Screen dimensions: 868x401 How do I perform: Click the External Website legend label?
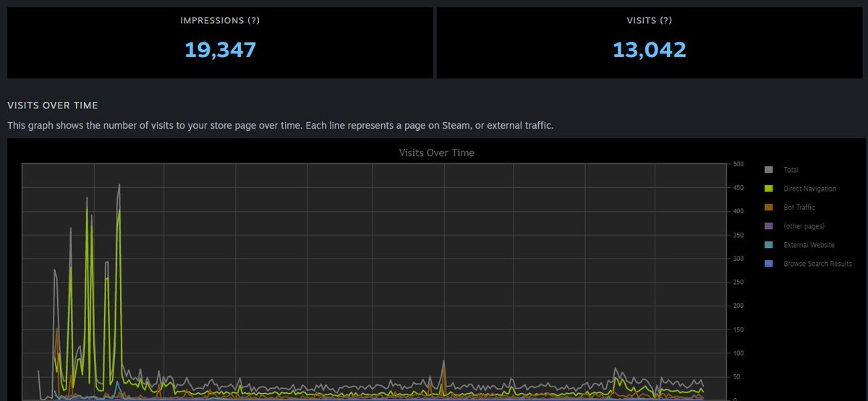[x=809, y=245]
